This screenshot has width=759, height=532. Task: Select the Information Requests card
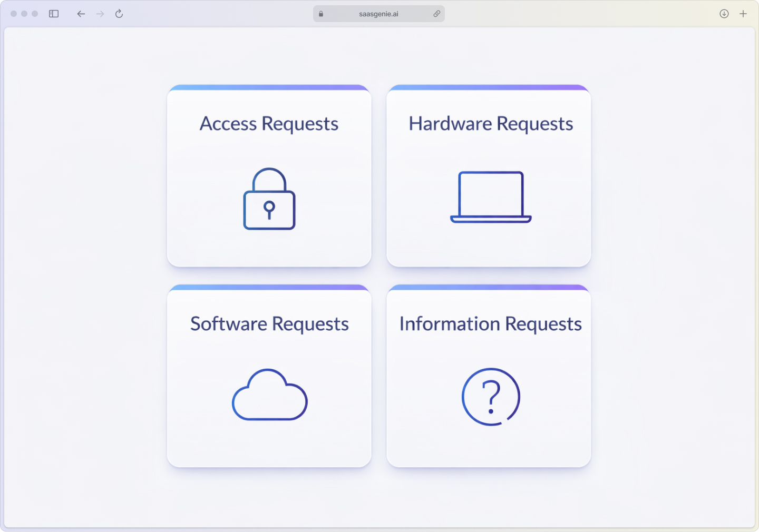click(x=489, y=376)
